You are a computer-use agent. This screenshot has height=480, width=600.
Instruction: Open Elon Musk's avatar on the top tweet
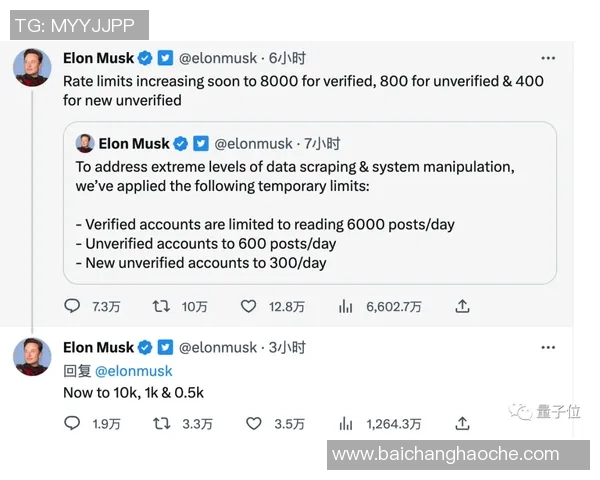[32, 67]
